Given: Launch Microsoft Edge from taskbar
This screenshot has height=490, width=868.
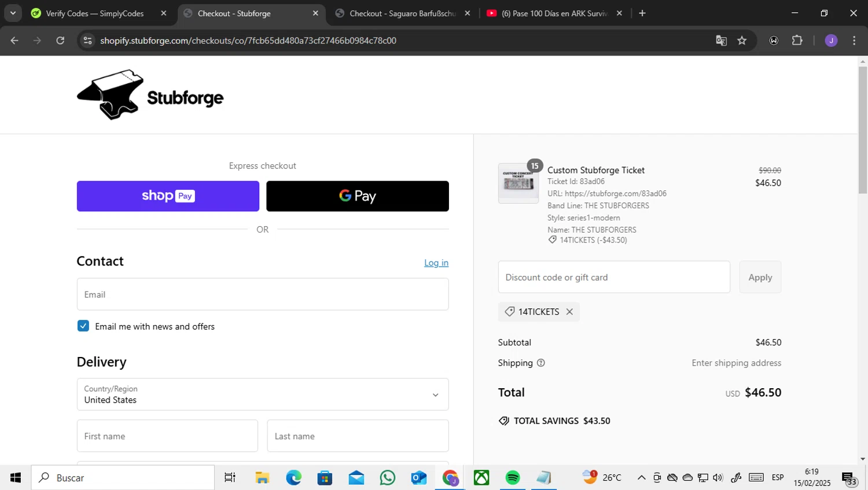Looking at the screenshot, I should click(293, 478).
